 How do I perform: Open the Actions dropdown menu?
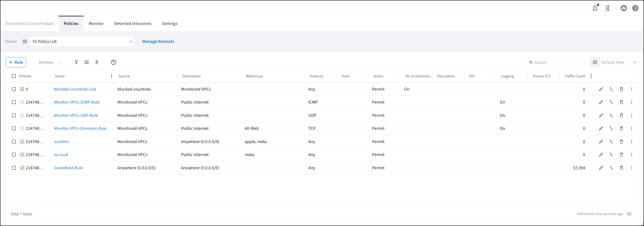[50, 62]
